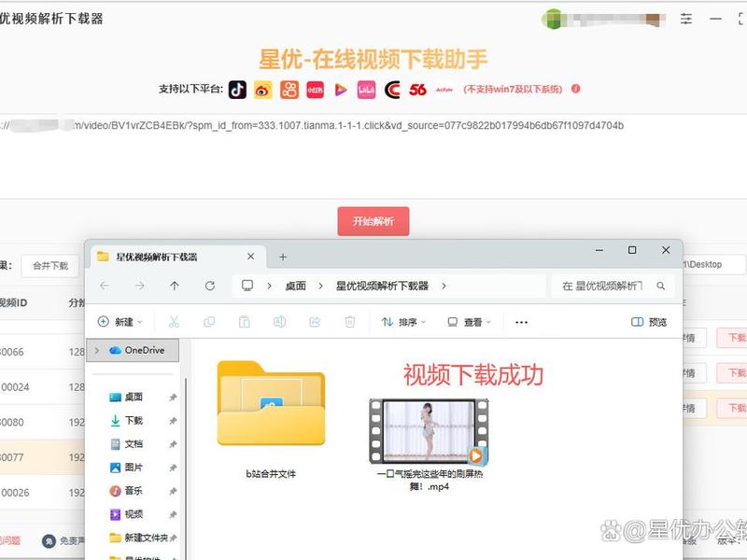This screenshot has height=560, width=747.
Task: Click the black-red C platform icon
Action: [x=392, y=90]
